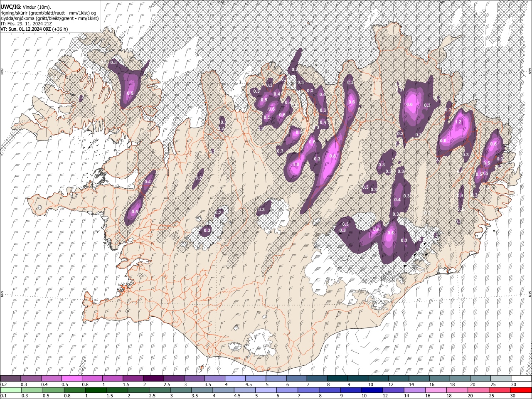Screen dimensions: 532x399
Task: Select the '1.0' precipitation label on the map
Action: point(296,164)
